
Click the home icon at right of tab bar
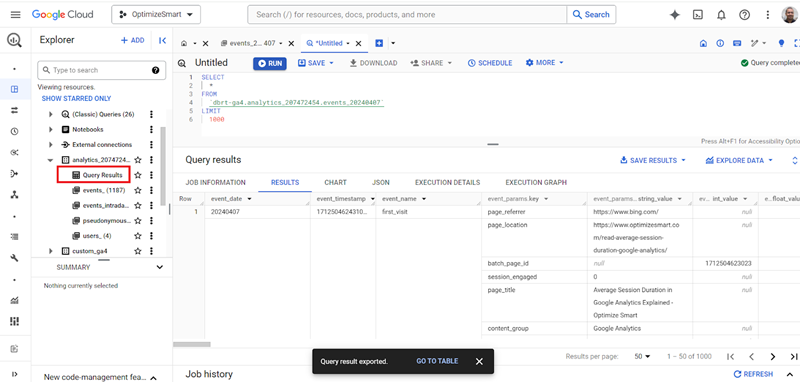(x=703, y=43)
